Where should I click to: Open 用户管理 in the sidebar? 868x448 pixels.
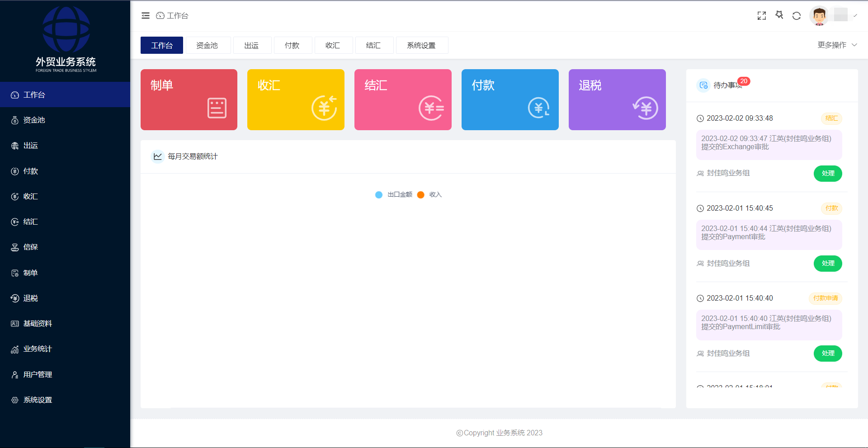click(x=65, y=374)
